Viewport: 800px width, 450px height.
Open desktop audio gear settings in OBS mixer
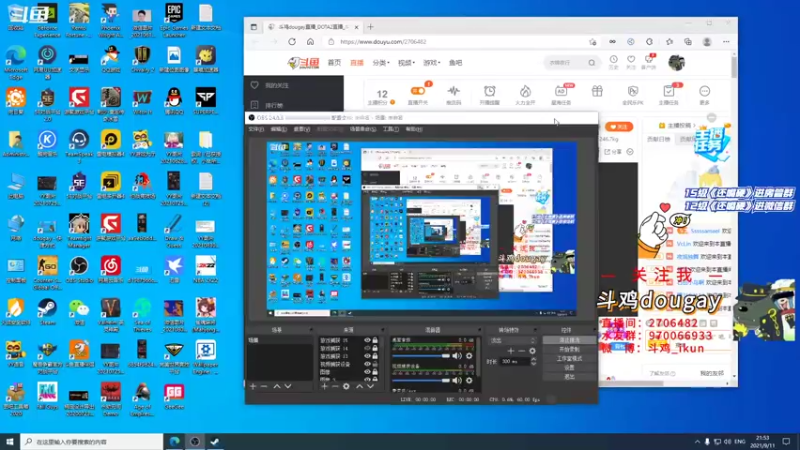coord(469,356)
